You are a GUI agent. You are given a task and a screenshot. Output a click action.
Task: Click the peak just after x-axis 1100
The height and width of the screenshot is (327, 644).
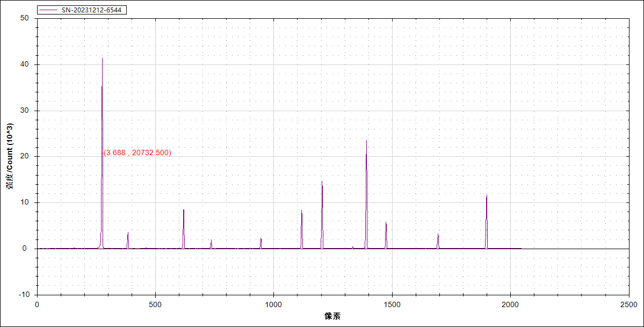[302, 211]
